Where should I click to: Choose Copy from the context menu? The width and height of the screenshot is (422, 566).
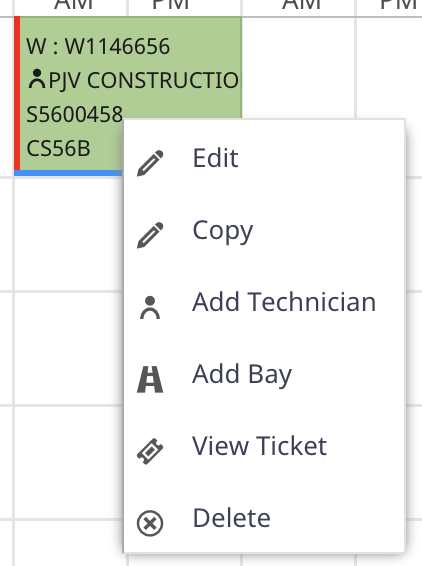click(264, 230)
